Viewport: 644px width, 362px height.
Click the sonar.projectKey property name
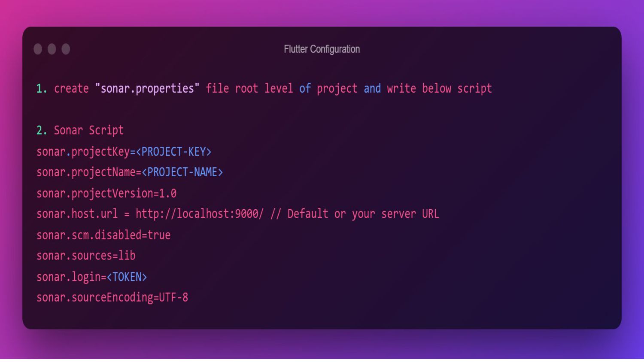coord(83,151)
